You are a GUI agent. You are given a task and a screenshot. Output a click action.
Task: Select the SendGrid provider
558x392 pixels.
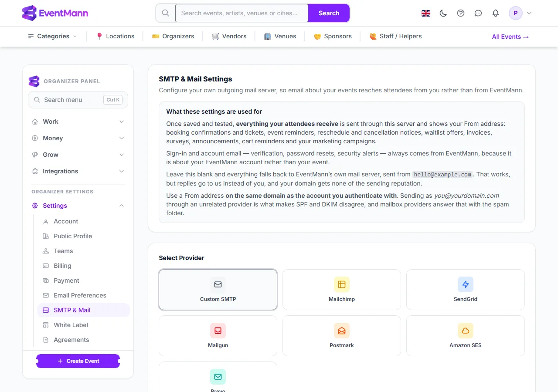(466, 290)
